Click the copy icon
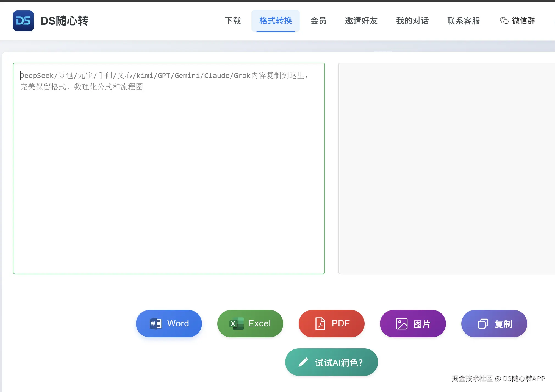The width and height of the screenshot is (555, 392). coord(483,324)
